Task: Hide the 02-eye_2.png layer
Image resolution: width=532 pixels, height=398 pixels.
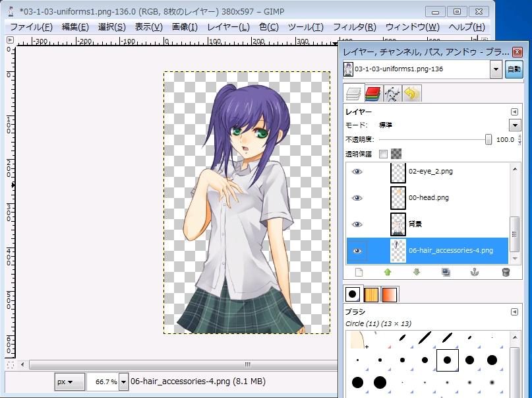Action: click(357, 172)
